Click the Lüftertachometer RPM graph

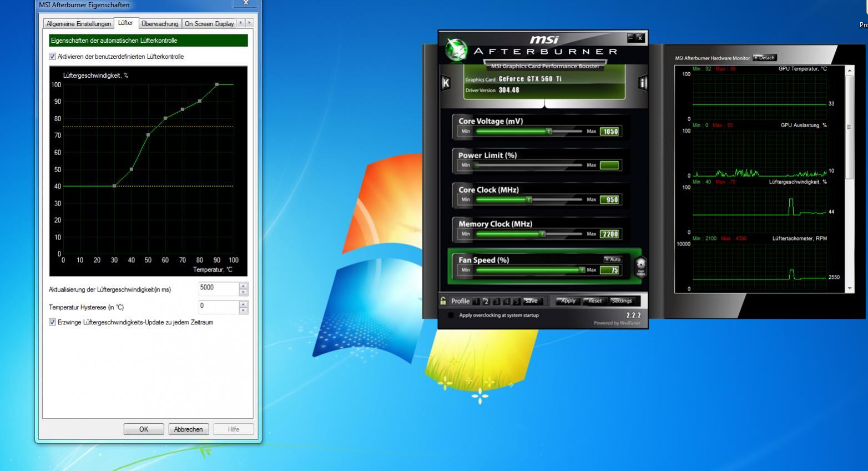tap(759, 266)
